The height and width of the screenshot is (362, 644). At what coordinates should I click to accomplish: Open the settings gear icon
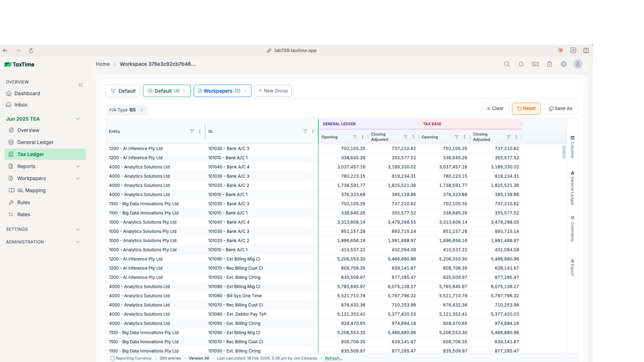(x=563, y=64)
